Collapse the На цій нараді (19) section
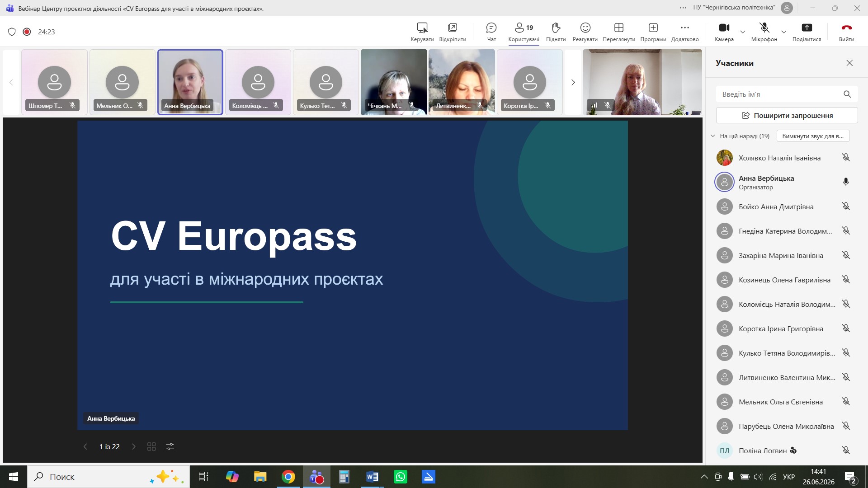 point(713,136)
